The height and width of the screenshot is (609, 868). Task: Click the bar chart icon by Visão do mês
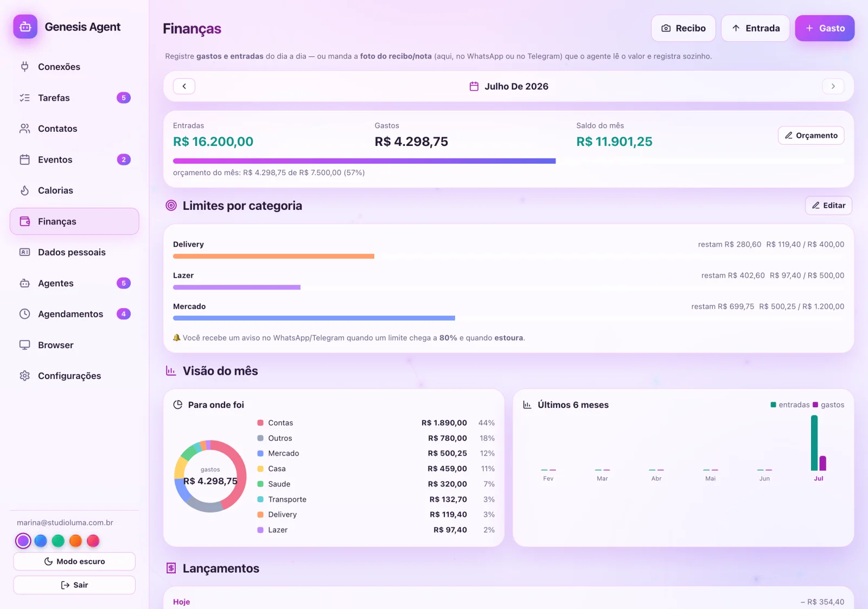coord(171,371)
